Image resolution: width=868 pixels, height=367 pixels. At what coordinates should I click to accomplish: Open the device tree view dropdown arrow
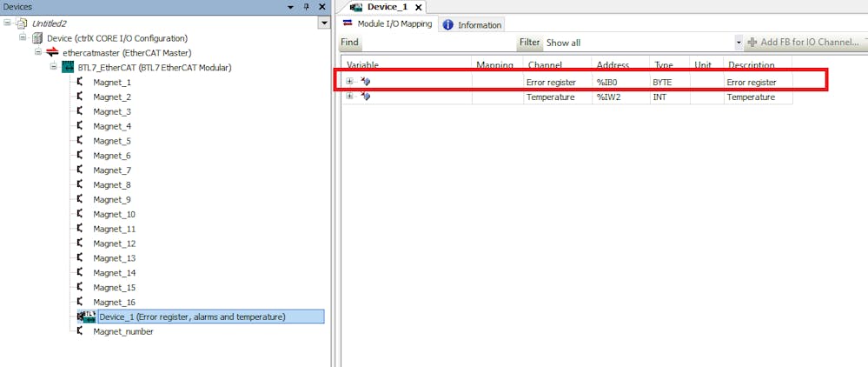(324, 23)
